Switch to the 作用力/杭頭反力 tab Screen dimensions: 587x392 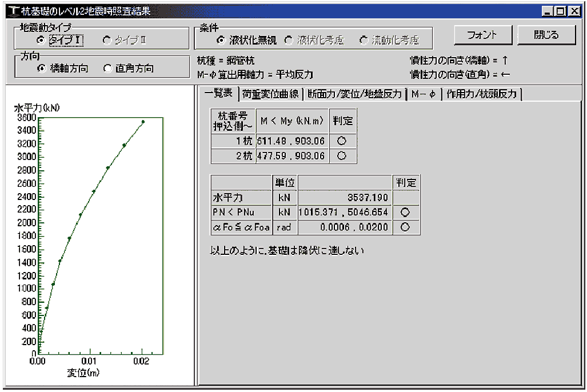pyautogui.click(x=481, y=94)
